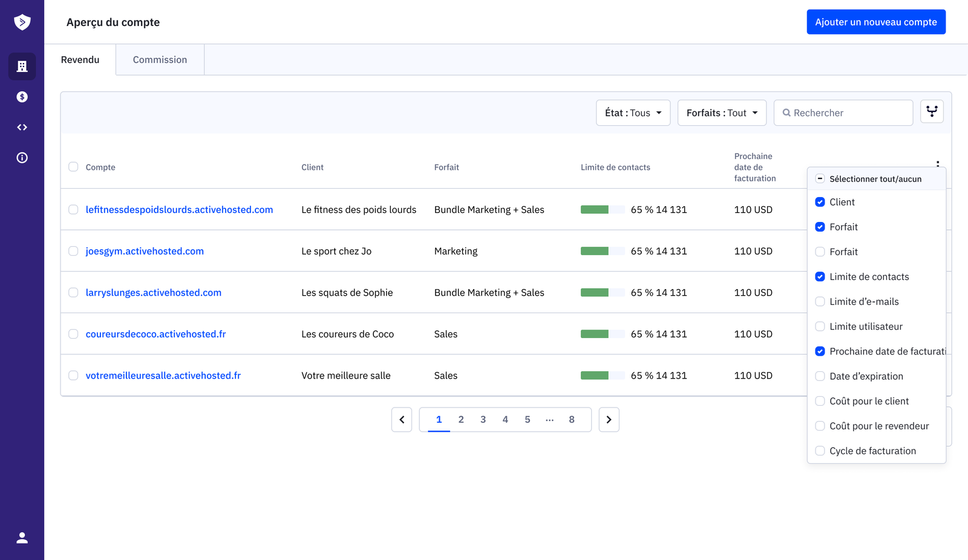Open the accounts building icon in sidebar
The width and height of the screenshot is (968, 560).
coord(22,67)
